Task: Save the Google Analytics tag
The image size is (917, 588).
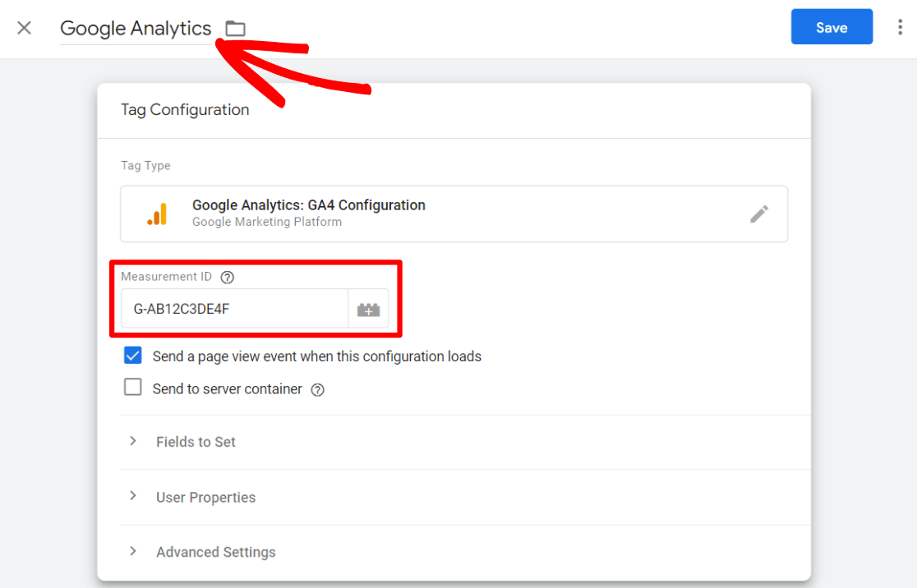Action: pyautogui.click(x=832, y=26)
